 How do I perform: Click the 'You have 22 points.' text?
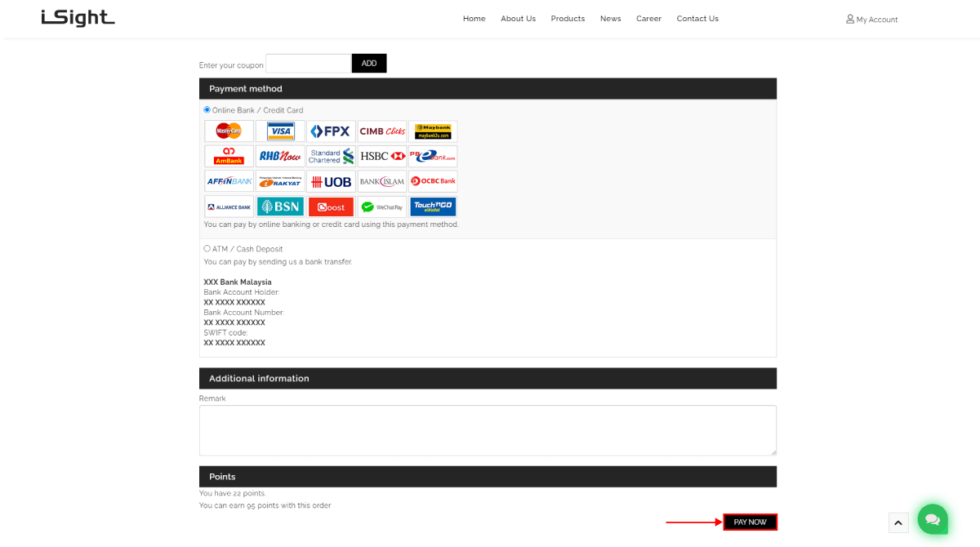[233, 493]
